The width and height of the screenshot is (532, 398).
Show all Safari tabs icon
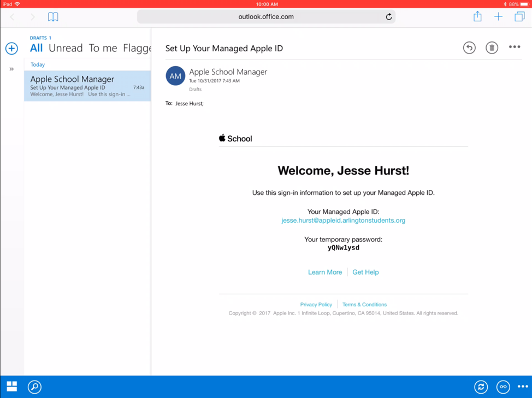(x=519, y=16)
